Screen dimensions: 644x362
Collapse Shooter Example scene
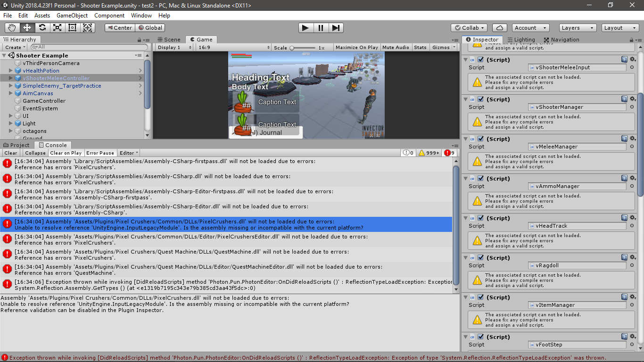[x=4, y=56]
